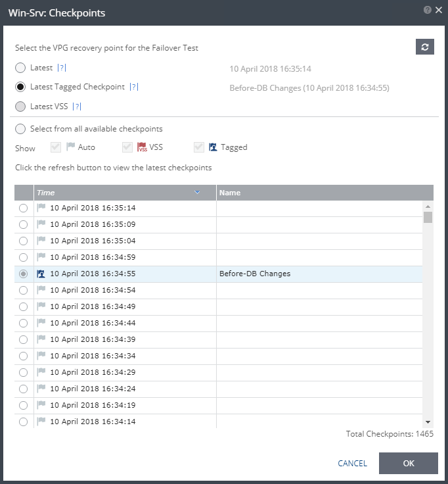Screen dimensions: 448x484
Task: Open the help icon in title bar
Action: coord(428,11)
